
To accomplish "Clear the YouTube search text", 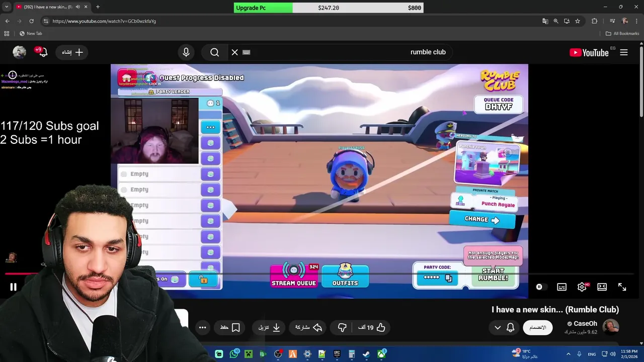I will 234,52.
